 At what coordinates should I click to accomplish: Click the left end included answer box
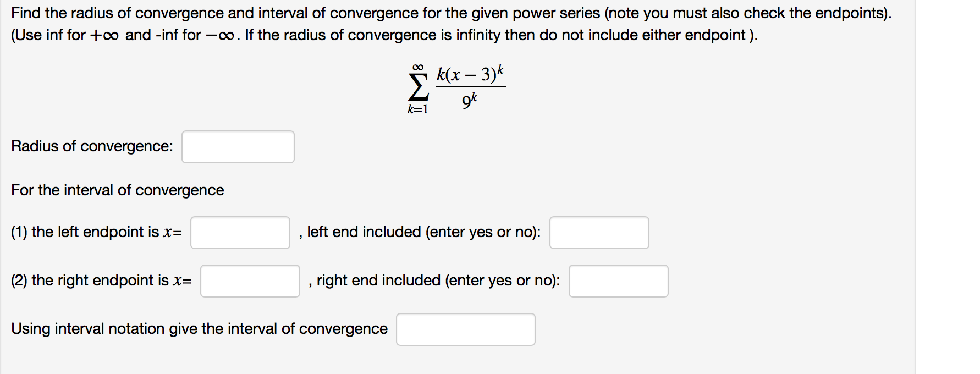click(x=599, y=233)
